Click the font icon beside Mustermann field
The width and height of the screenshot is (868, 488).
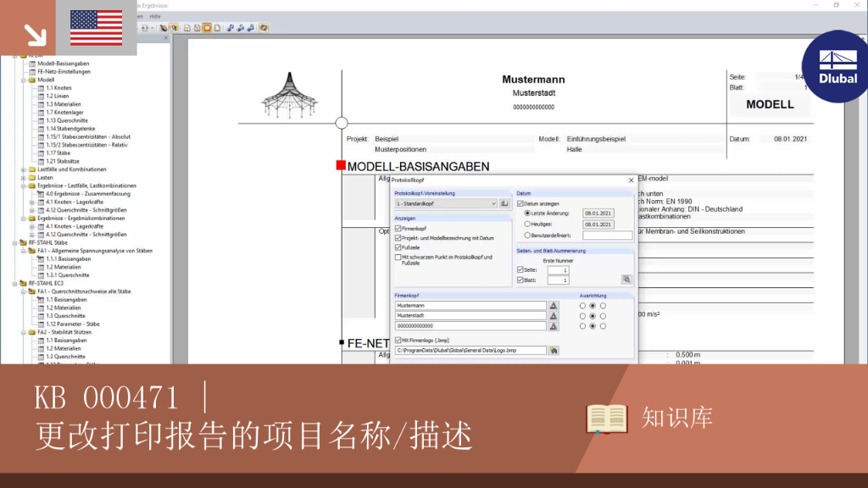553,305
